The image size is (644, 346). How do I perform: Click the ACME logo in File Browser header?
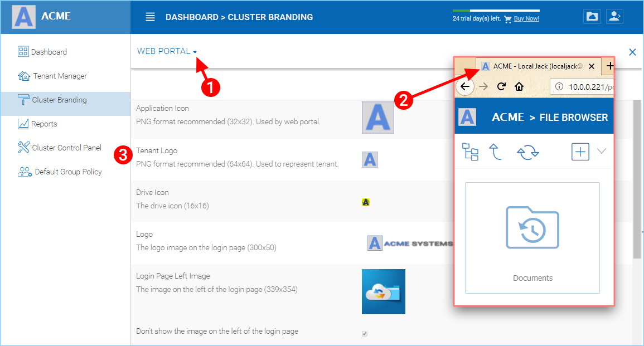pyautogui.click(x=467, y=117)
